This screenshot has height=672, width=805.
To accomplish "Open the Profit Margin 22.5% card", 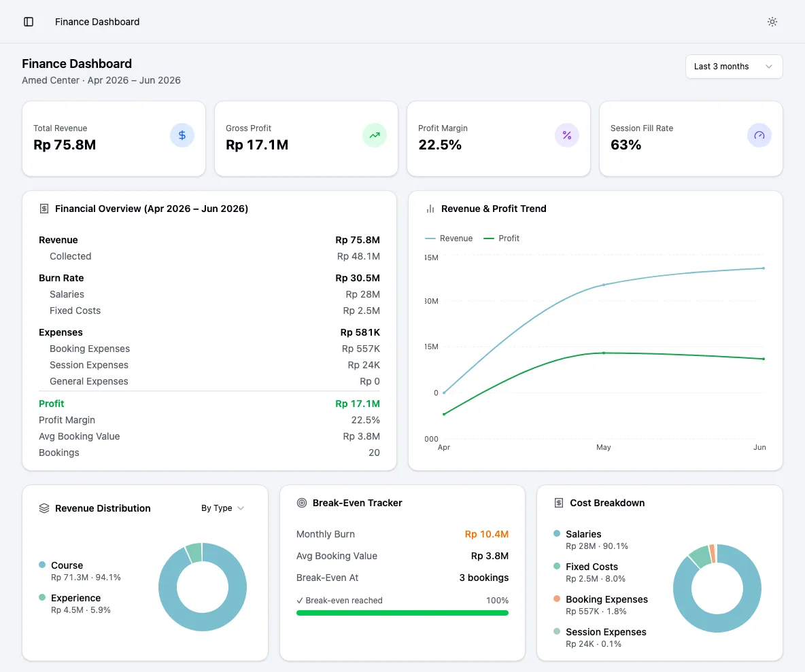I will point(498,139).
